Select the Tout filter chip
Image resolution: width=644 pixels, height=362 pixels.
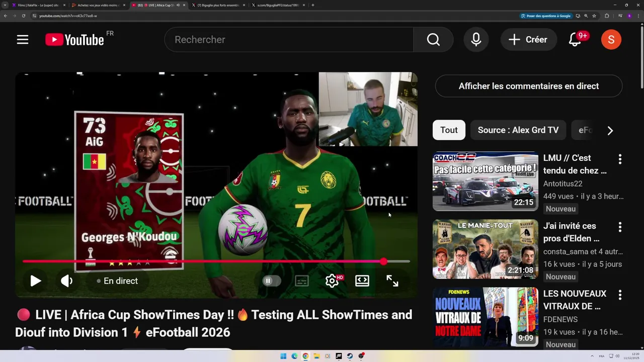(449, 130)
